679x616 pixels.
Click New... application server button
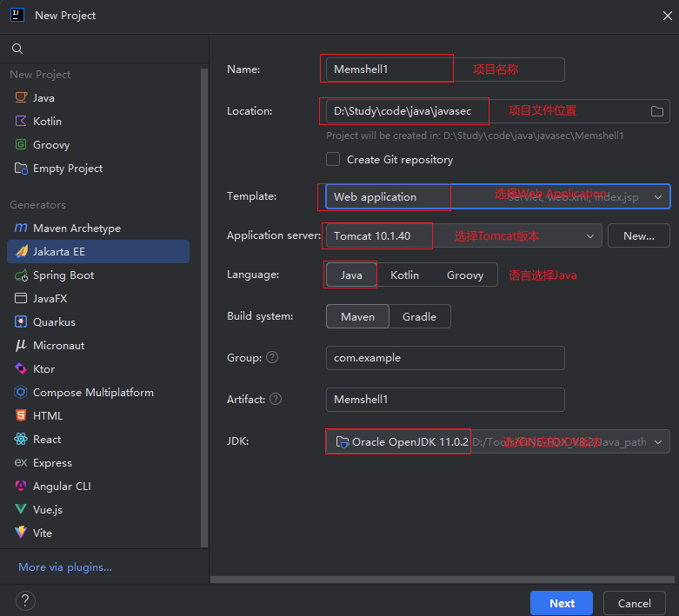click(639, 236)
